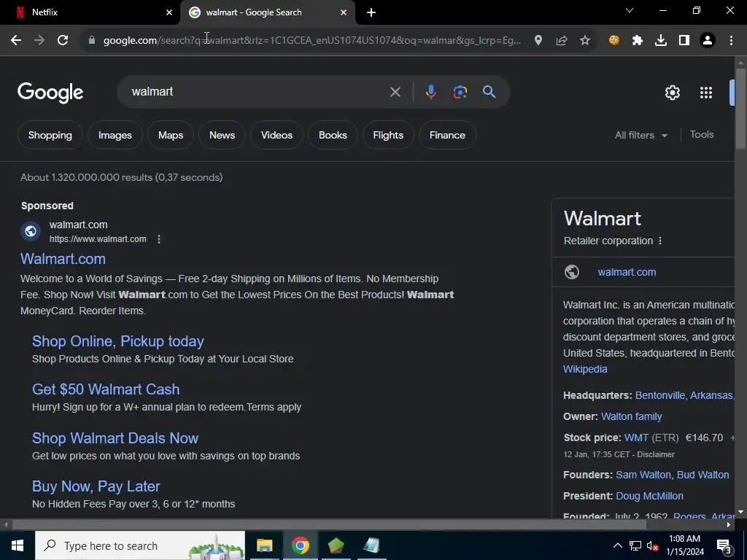
Task: Submit search with magnifier icon
Action: (489, 92)
